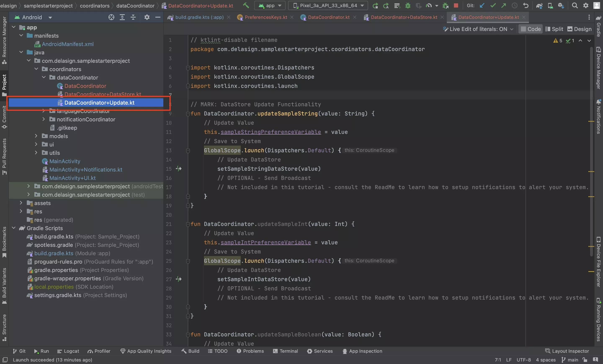Open Running Devices panel
The height and width of the screenshot is (364, 603).
point(598,319)
